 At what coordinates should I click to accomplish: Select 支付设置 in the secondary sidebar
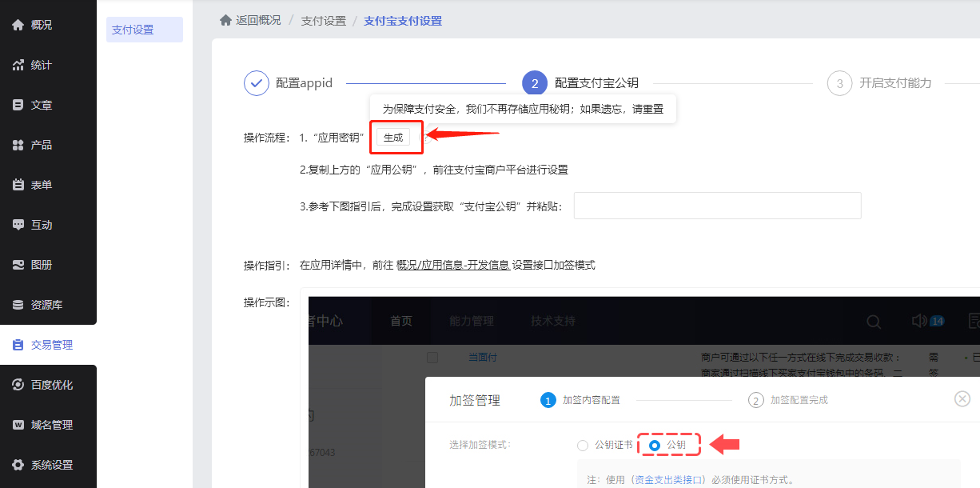[x=145, y=30]
